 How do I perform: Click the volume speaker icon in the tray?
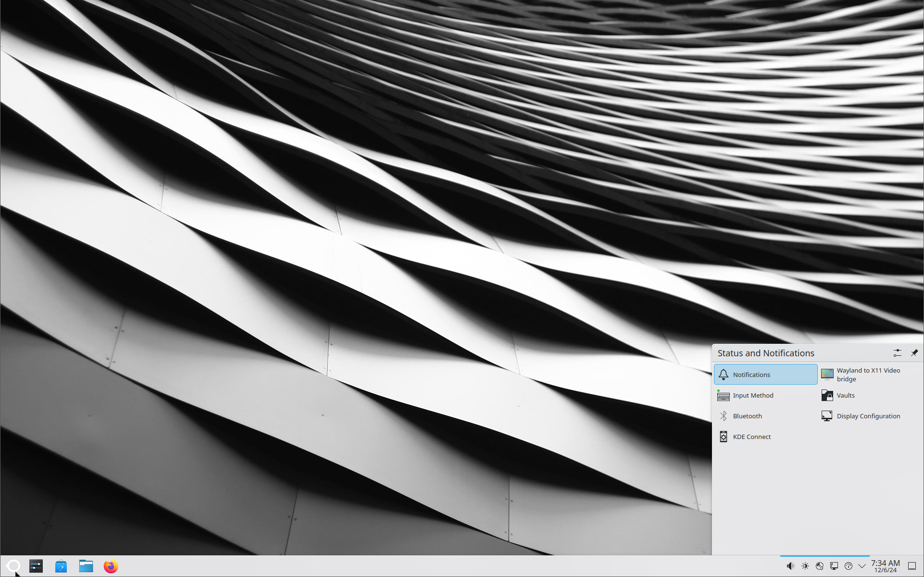[x=790, y=566]
